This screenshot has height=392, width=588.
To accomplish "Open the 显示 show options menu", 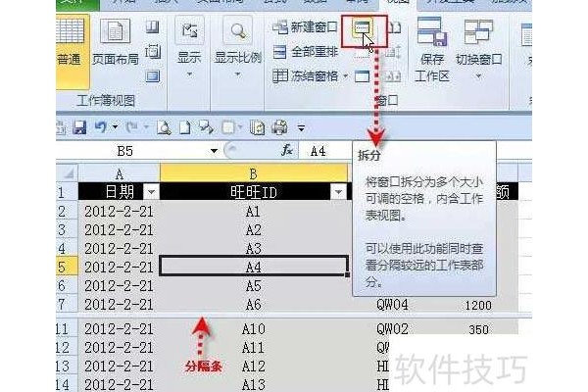I will click(x=189, y=47).
